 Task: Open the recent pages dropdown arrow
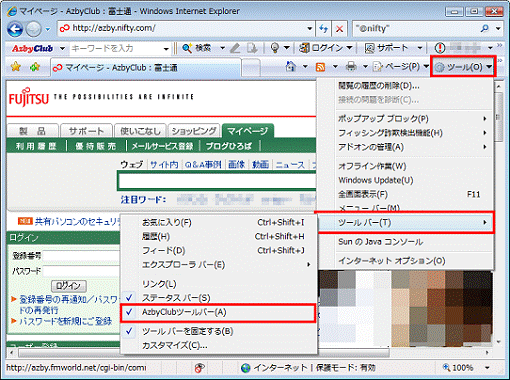(x=48, y=29)
